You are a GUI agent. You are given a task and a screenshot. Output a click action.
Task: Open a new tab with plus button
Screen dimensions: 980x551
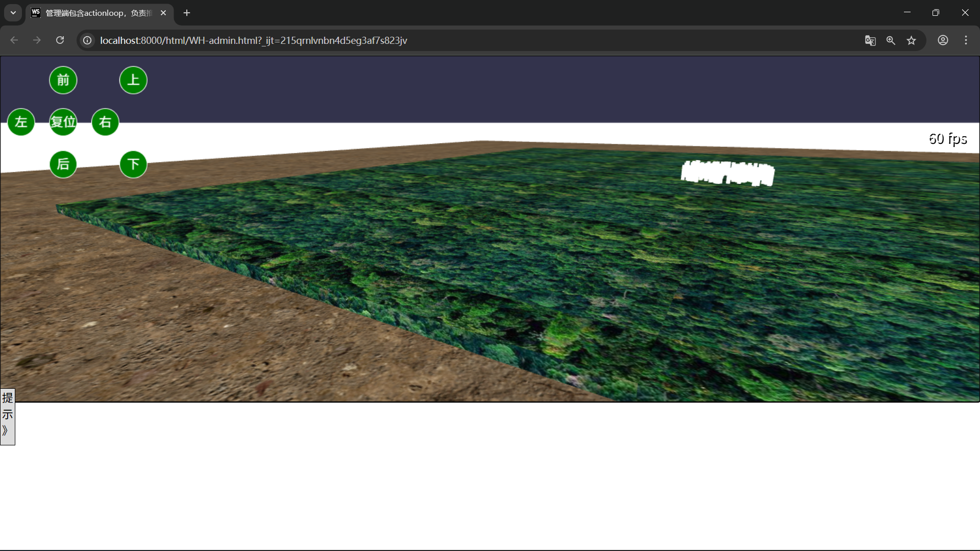tap(187, 13)
